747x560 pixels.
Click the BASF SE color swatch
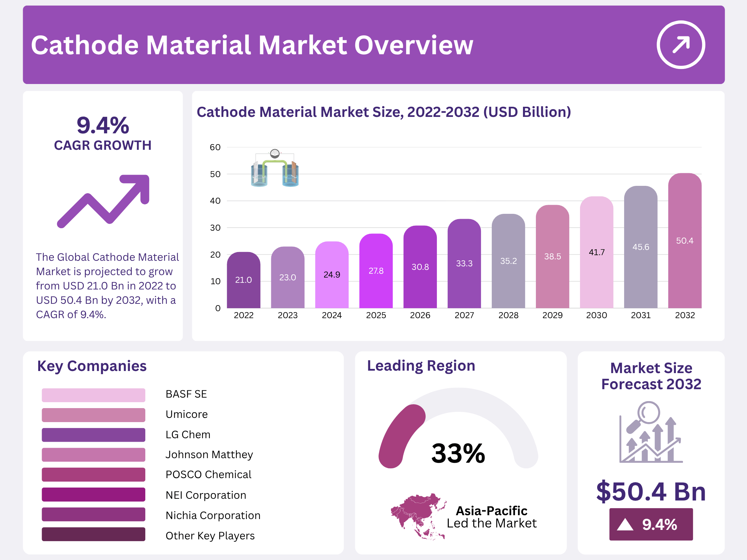(x=93, y=395)
